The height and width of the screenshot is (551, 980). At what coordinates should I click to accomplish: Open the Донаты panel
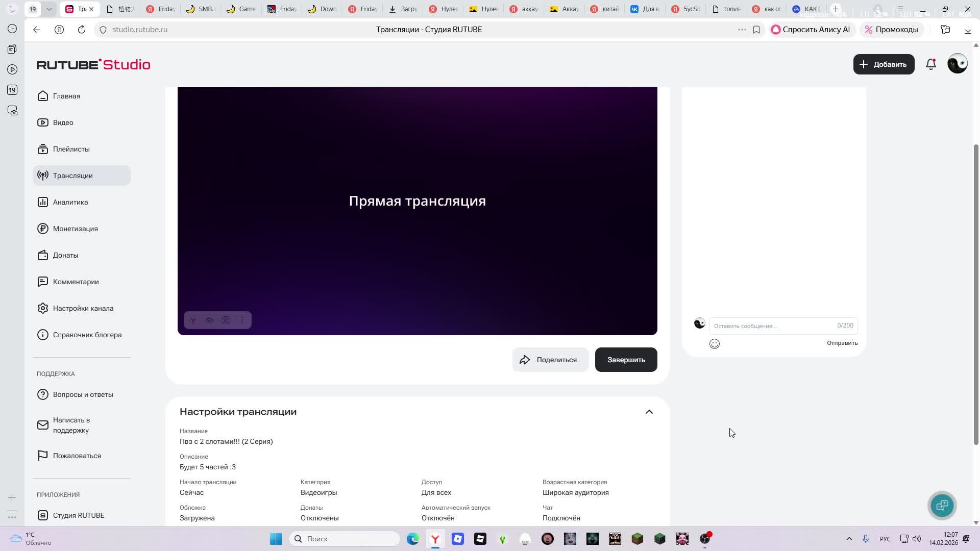[x=65, y=255]
